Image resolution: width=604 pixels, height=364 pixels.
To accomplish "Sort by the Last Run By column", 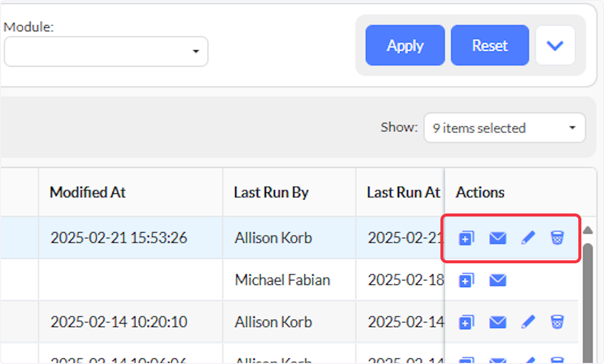I will [x=289, y=192].
